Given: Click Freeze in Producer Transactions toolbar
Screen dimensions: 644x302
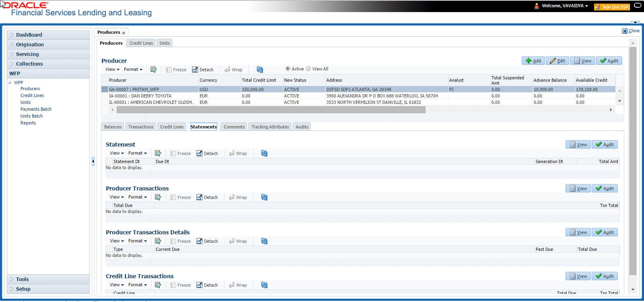Looking at the screenshot, I should [180, 197].
